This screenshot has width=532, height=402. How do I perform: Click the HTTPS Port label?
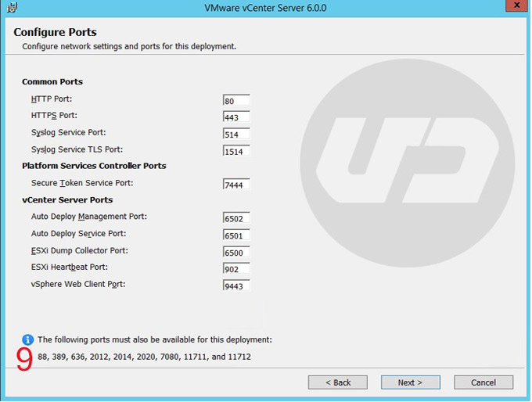tap(54, 116)
